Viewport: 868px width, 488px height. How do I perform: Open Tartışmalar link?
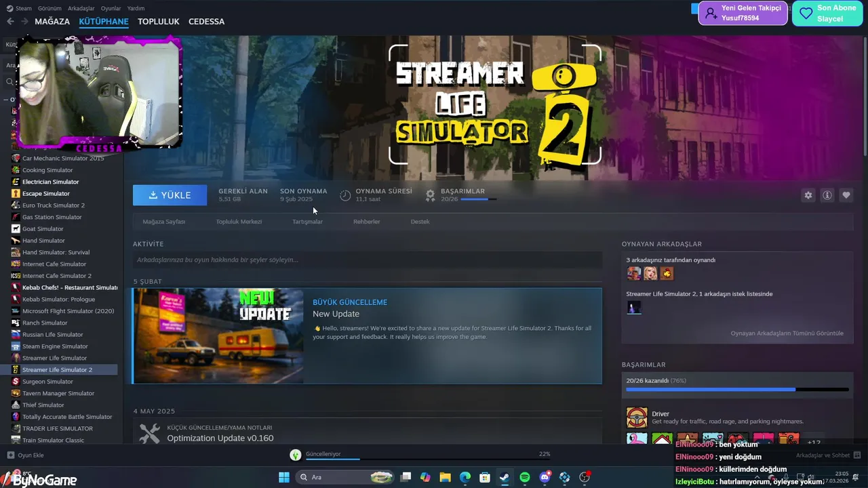click(x=307, y=222)
